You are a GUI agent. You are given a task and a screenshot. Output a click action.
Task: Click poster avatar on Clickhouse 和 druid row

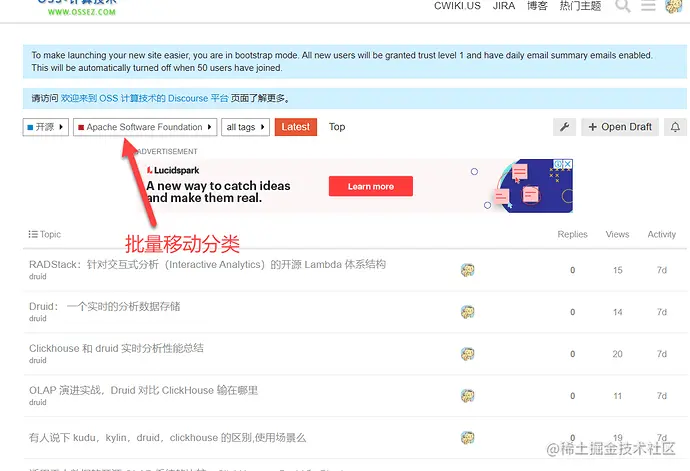[x=467, y=353]
